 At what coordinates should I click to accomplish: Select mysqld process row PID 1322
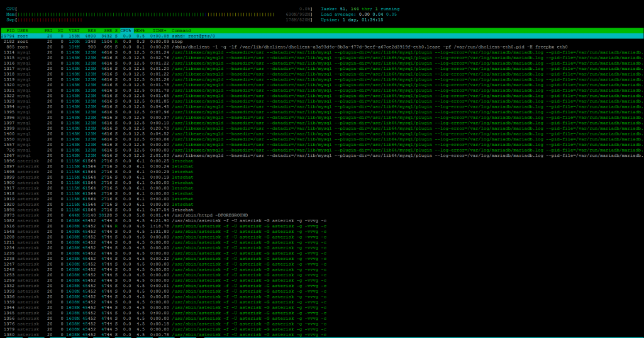322,96
